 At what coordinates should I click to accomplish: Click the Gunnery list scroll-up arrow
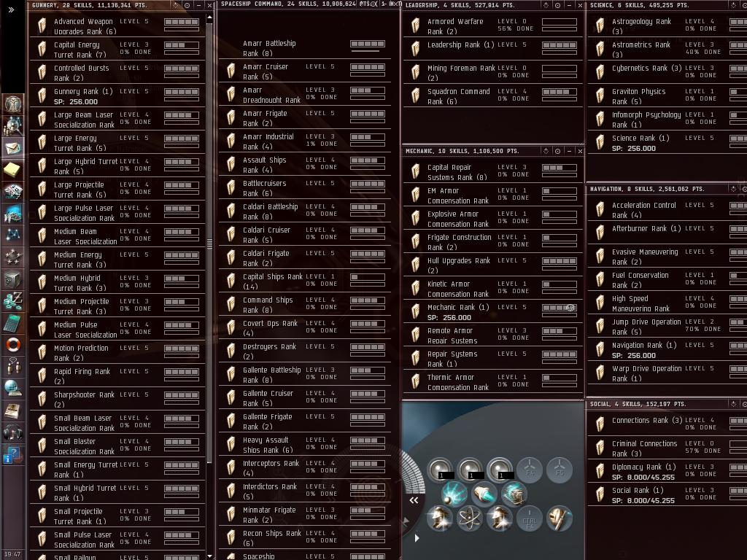click(209, 17)
